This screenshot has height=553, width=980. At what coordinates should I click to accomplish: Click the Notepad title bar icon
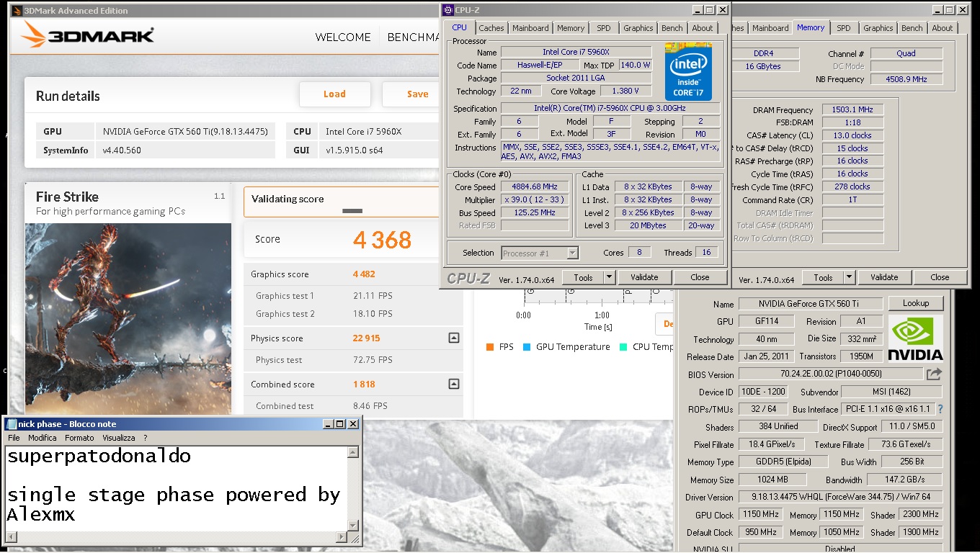(11, 424)
